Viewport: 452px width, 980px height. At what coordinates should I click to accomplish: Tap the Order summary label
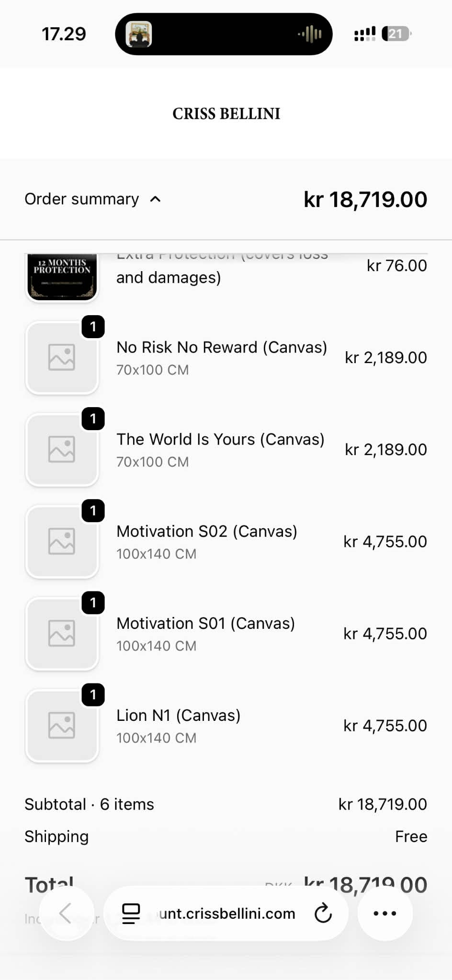tap(81, 199)
